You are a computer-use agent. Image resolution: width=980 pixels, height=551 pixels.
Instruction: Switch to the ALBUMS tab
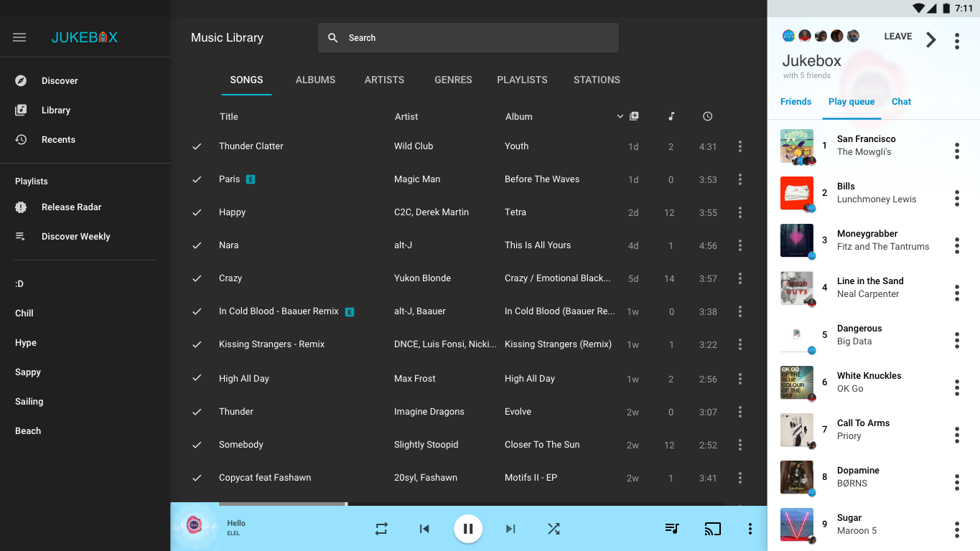click(x=315, y=80)
